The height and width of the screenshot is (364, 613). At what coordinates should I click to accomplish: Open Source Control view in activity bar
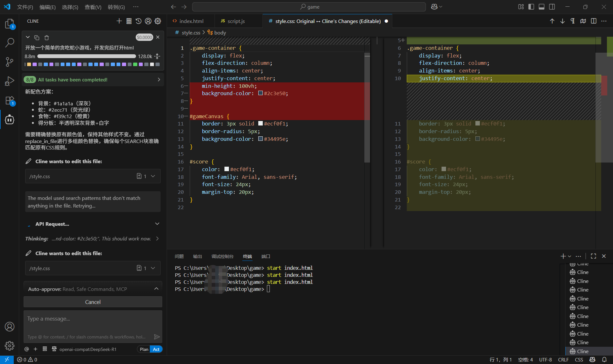click(x=10, y=62)
